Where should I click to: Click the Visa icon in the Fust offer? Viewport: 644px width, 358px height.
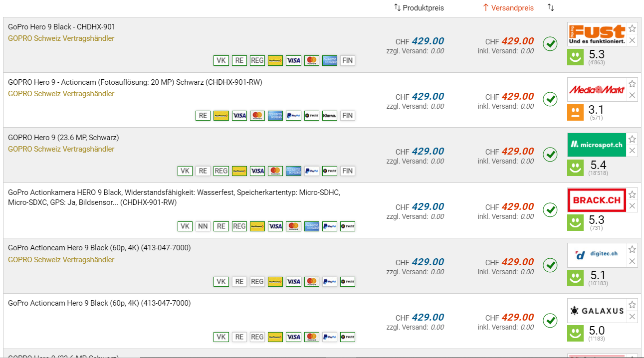293,60
